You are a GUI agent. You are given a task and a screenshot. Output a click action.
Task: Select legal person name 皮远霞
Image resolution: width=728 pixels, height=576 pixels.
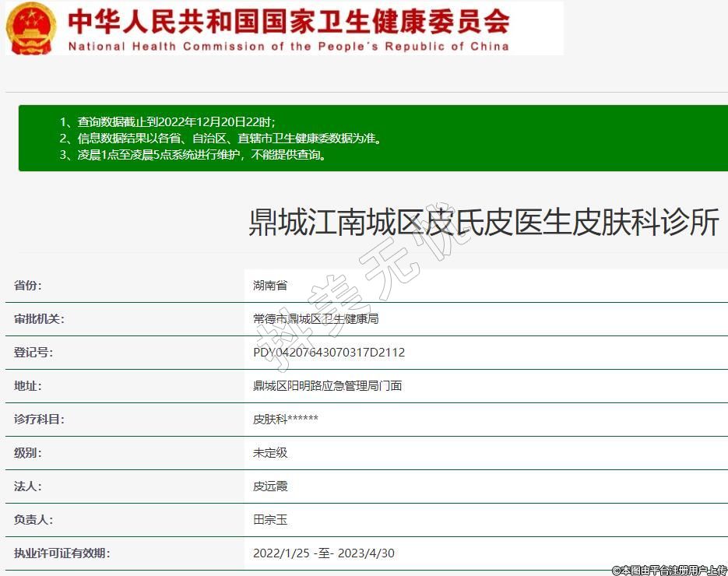[270, 486]
